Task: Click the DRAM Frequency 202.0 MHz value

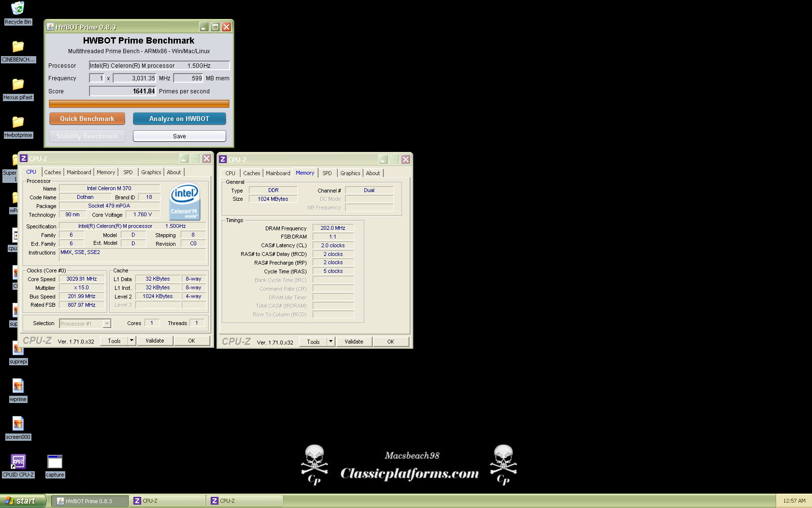Action: pyautogui.click(x=333, y=228)
